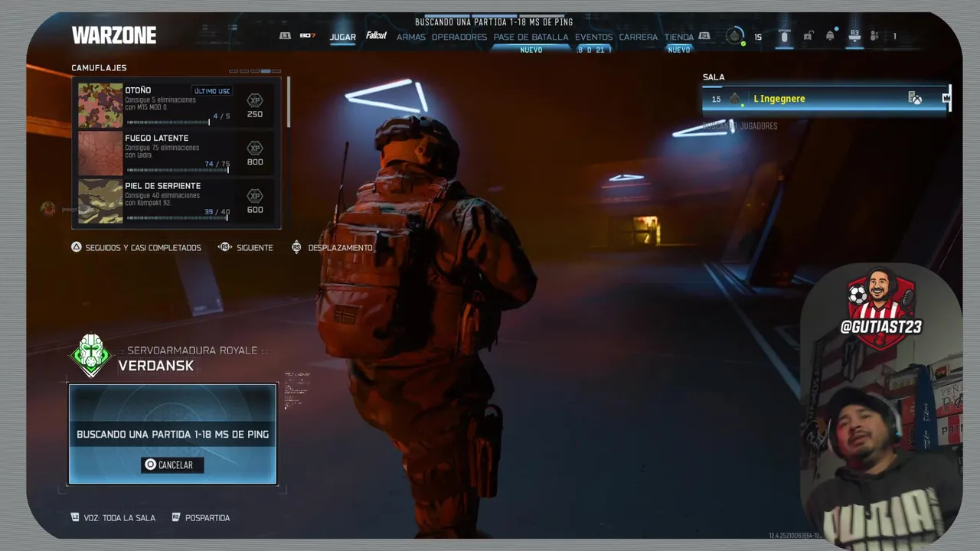Click the Xbox platform icon in L Ingegnere row
980x551 pixels.
click(x=915, y=98)
